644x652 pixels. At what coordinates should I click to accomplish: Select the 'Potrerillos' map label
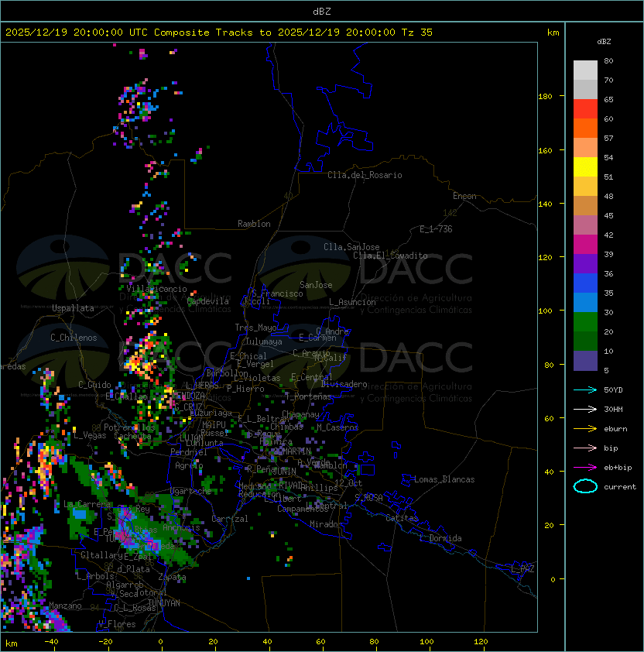[129, 427]
